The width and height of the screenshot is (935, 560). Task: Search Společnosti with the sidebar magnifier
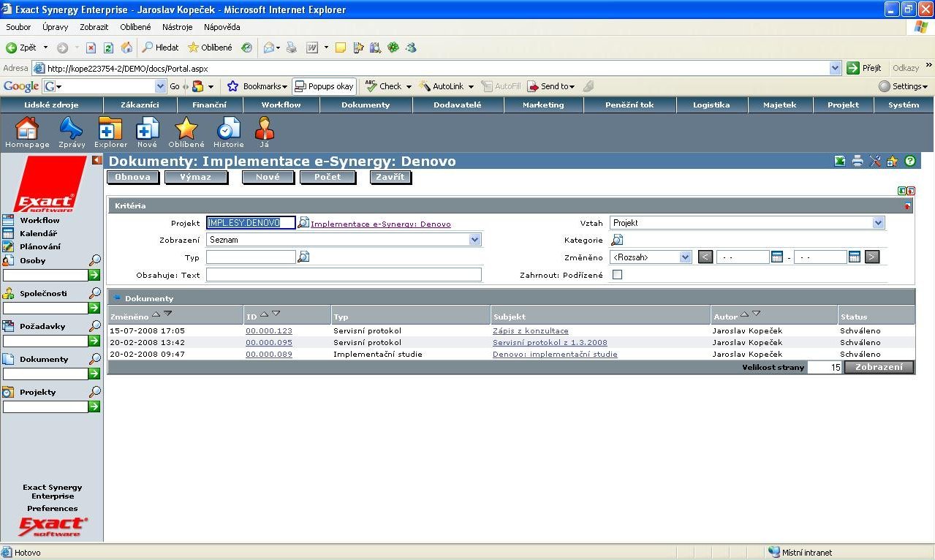95,293
